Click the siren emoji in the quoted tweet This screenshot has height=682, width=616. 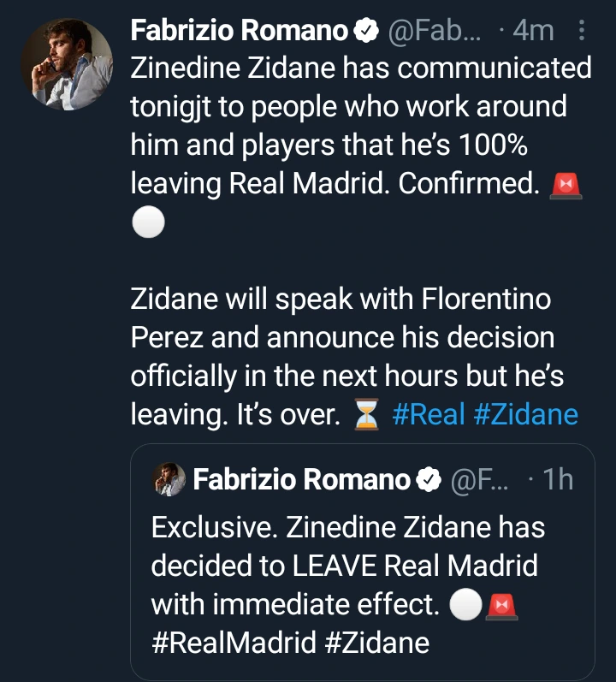tap(502, 604)
